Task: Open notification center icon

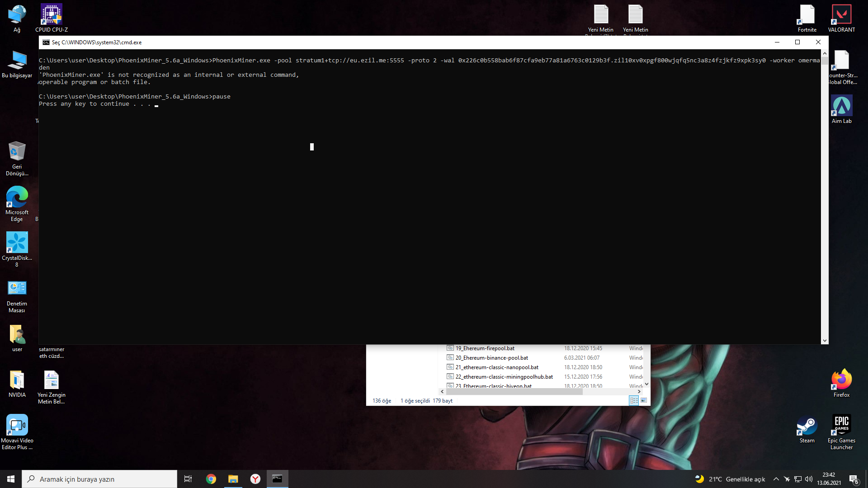Action: click(x=854, y=479)
